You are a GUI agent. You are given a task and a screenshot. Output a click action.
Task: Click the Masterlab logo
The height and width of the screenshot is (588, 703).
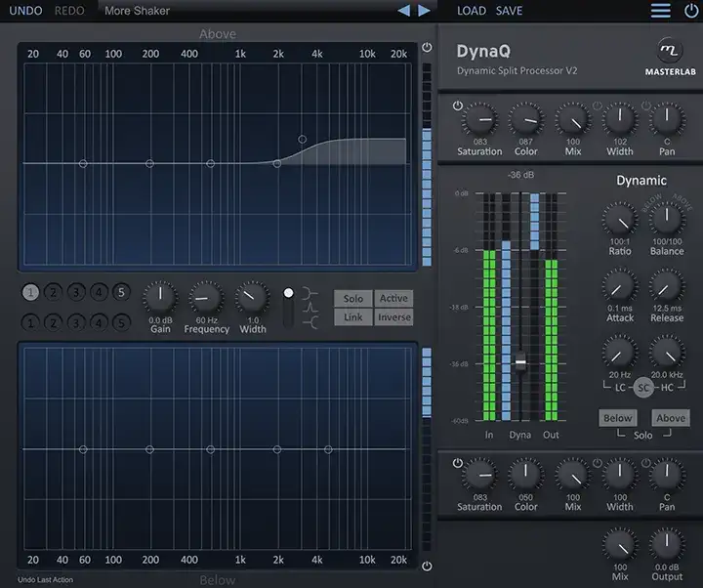tap(670, 58)
